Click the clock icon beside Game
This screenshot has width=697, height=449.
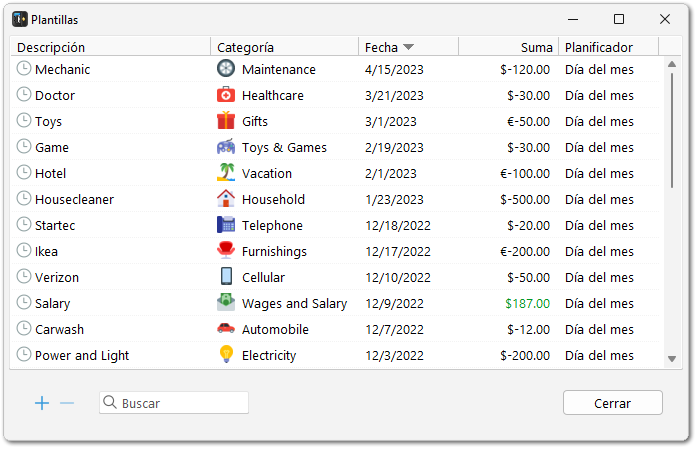tap(24, 146)
